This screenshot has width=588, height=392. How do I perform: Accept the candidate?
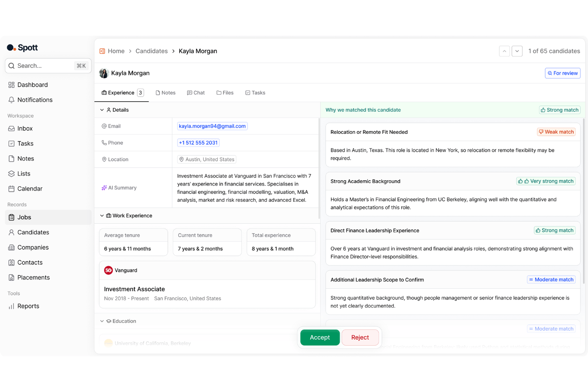point(320,338)
